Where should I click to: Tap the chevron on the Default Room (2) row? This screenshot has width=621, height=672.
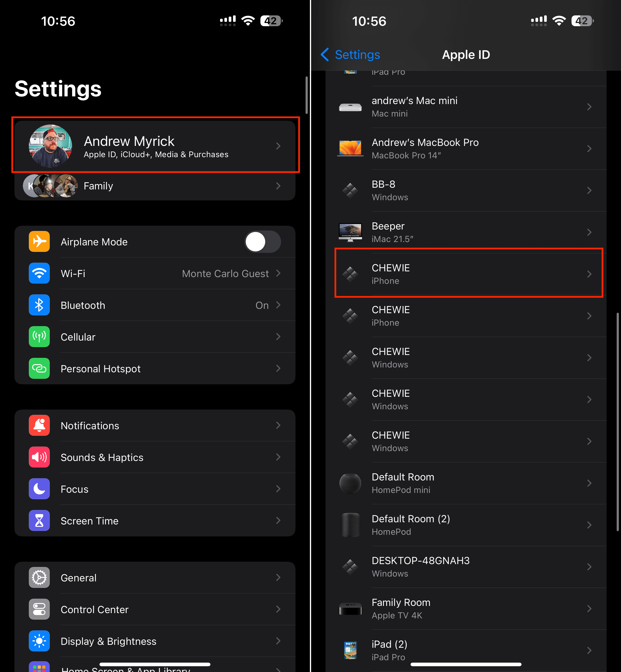click(x=590, y=525)
